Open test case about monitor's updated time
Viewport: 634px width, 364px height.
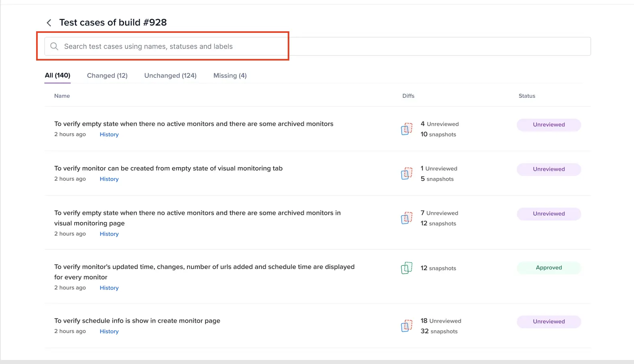click(x=204, y=267)
